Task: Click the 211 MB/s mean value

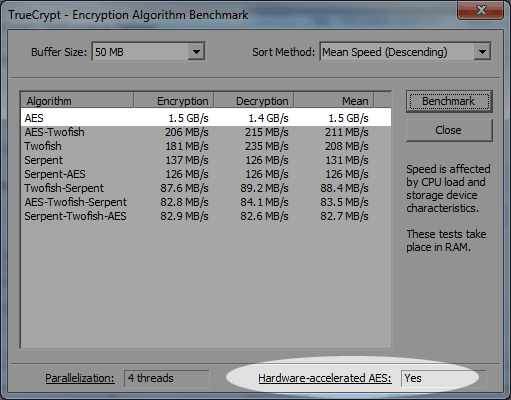Action: pyautogui.click(x=347, y=132)
